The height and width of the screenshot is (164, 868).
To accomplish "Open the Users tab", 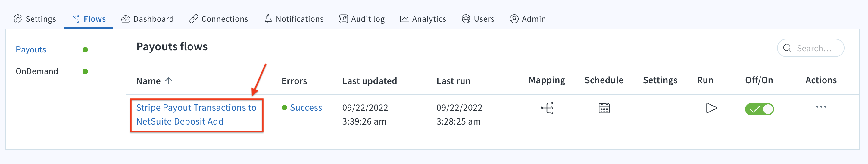I will pos(478,19).
